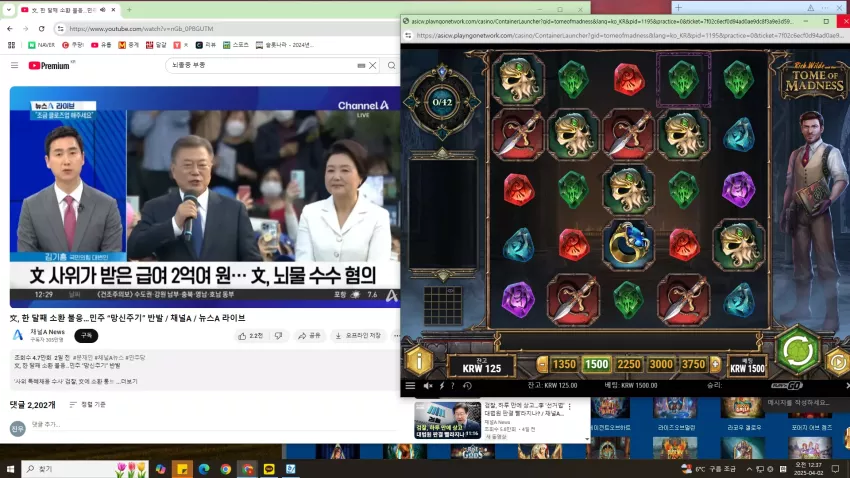Clear the YouTube search query with X
The width and height of the screenshot is (850, 478).
(x=373, y=66)
